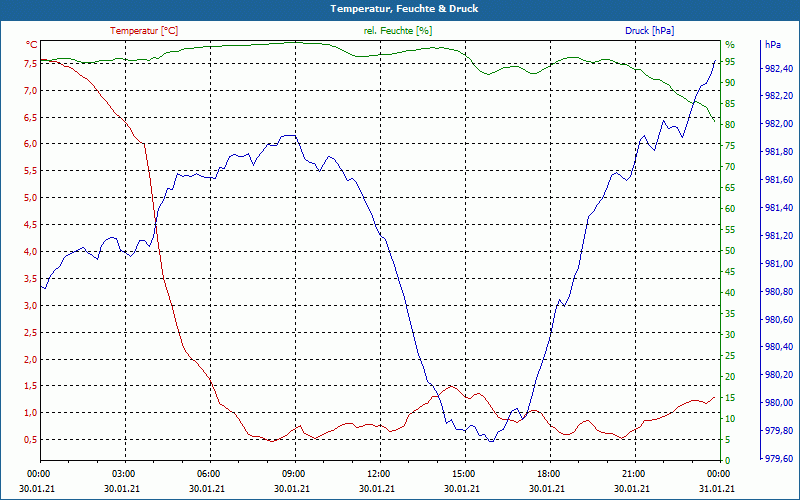The image size is (800, 500).
Task: Select the green 'rel. Feuchte [%]' legend label
Action: pyautogui.click(x=398, y=31)
